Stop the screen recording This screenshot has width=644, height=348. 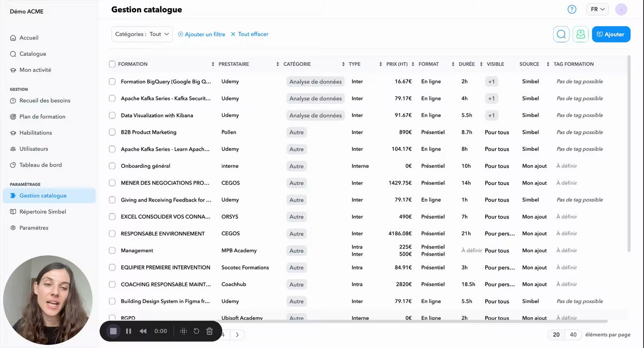[113, 331]
